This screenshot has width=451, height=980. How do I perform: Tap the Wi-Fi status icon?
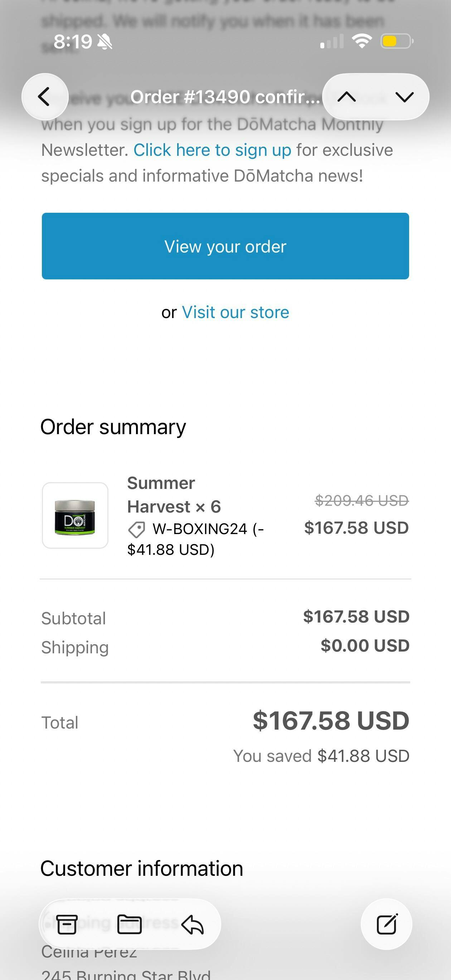coord(362,41)
